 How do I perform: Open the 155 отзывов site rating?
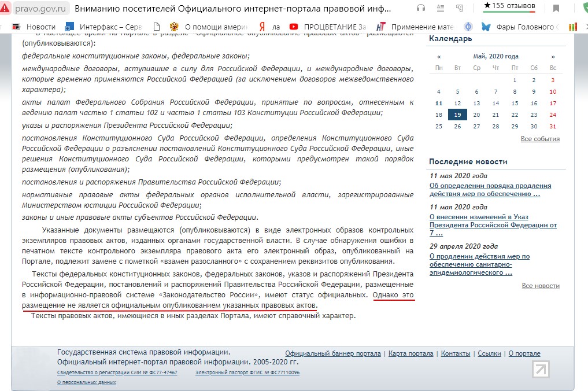[509, 6]
